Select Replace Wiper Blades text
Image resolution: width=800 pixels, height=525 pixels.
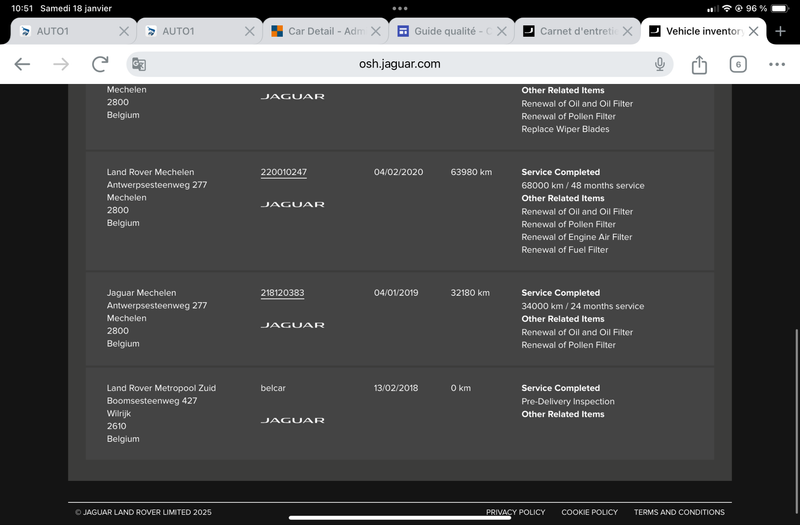(x=565, y=129)
